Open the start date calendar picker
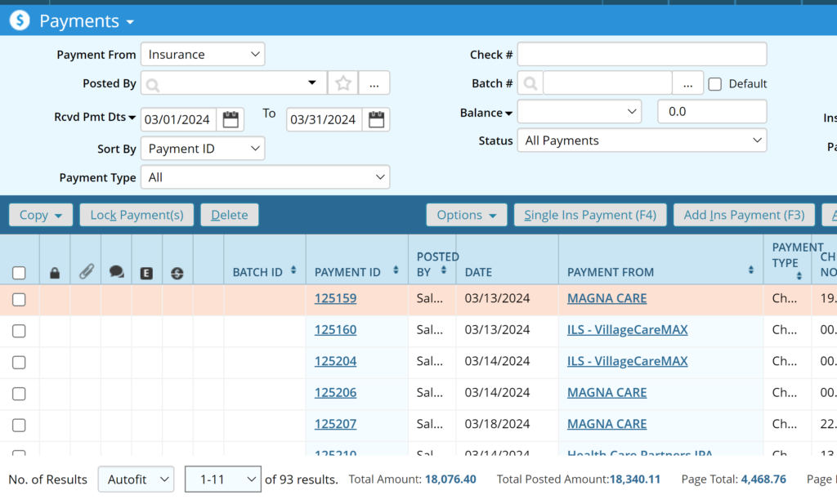Viewport: 837px width, 504px height. click(231, 119)
